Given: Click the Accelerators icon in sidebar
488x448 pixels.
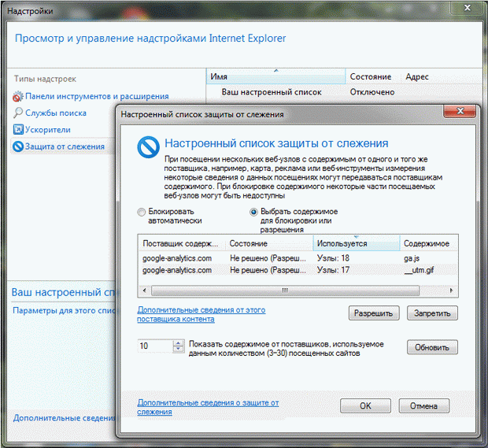Looking at the screenshot, I should (19, 130).
